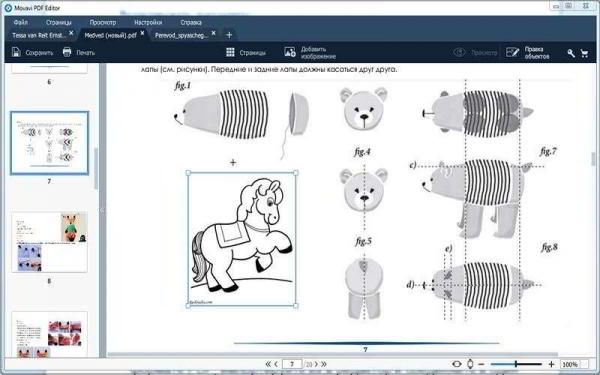600x375 pixels.
Task: Open the Файл menu
Action: click(21, 22)
